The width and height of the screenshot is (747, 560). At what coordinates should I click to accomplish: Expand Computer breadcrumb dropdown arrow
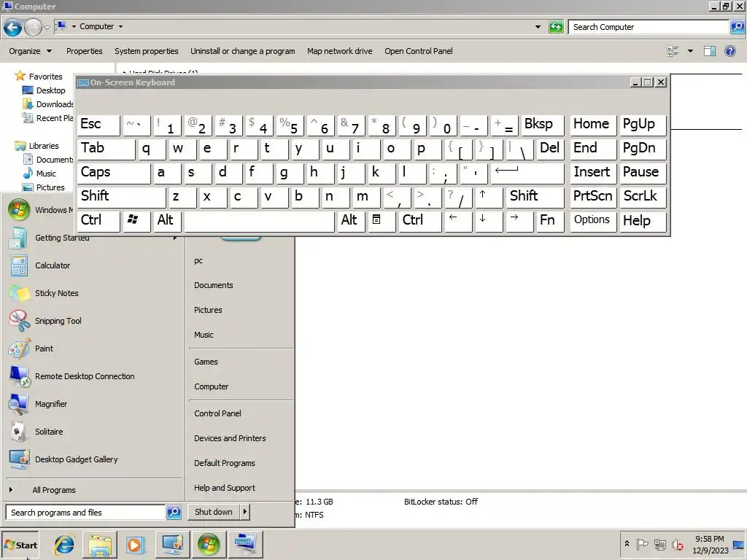[120, 27]
